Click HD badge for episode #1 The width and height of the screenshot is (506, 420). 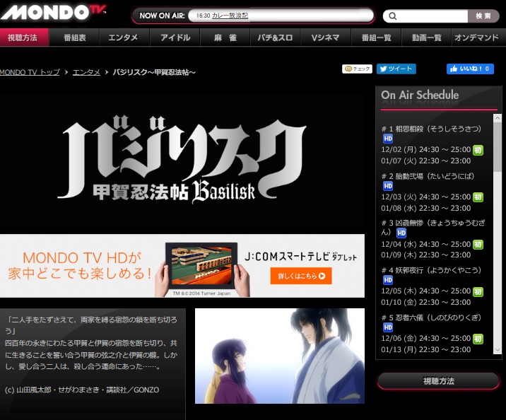pos(388,139)
